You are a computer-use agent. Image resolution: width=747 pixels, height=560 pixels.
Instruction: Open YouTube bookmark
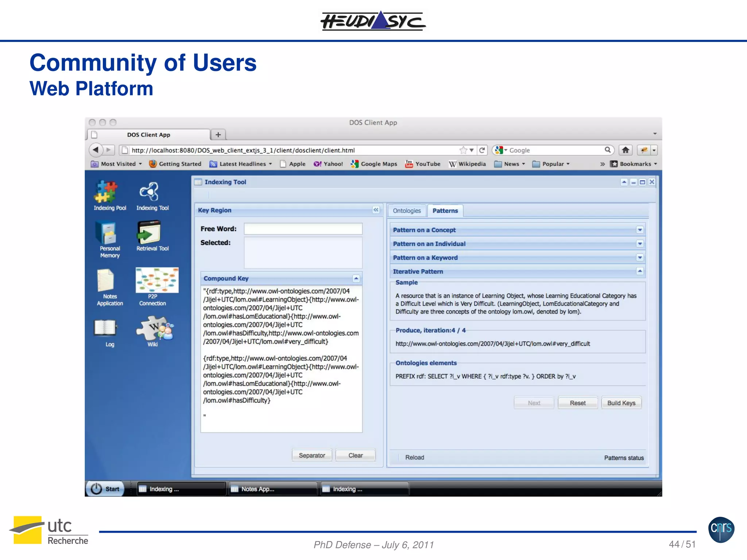pyautogui.click(x=423, y=164)
